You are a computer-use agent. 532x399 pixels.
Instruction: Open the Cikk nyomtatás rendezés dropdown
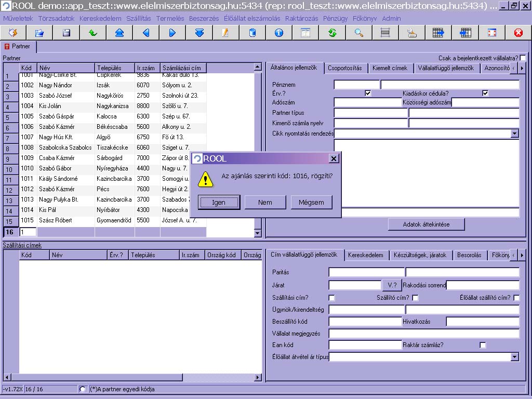[514, 134]
